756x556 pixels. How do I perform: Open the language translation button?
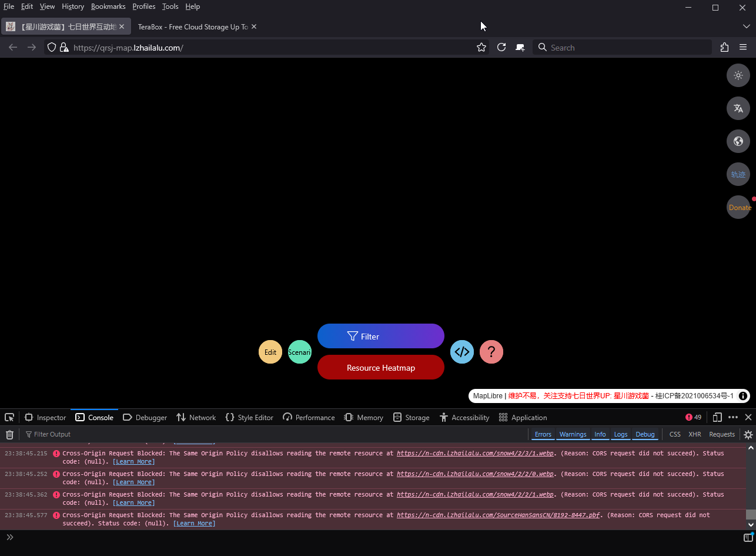click(738, 108)
